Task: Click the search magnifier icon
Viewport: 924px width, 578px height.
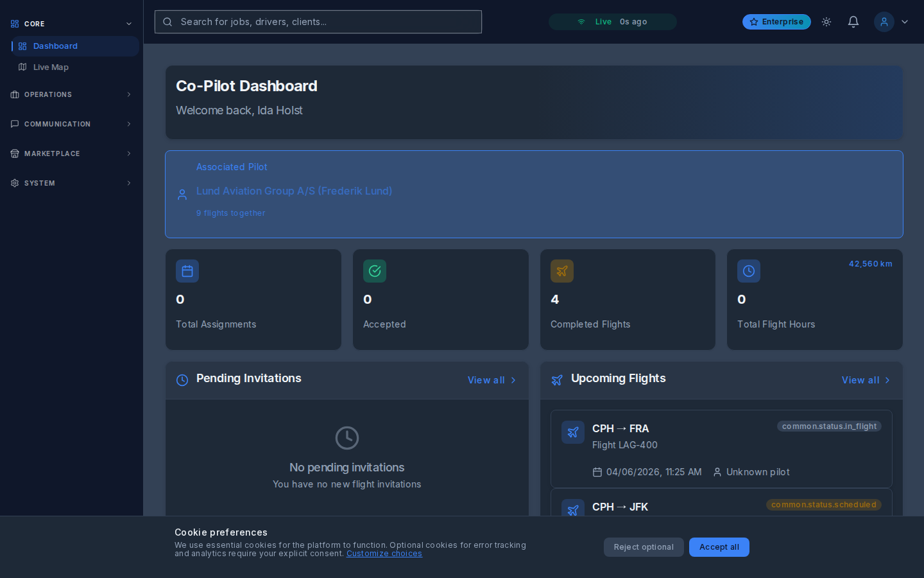Action: [x=167, y=22]
